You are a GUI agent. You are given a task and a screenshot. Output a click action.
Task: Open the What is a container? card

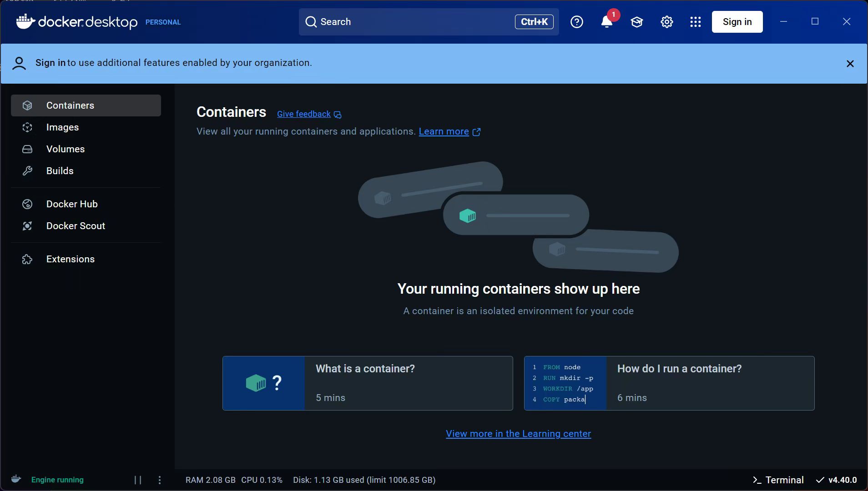click(368, 383)
